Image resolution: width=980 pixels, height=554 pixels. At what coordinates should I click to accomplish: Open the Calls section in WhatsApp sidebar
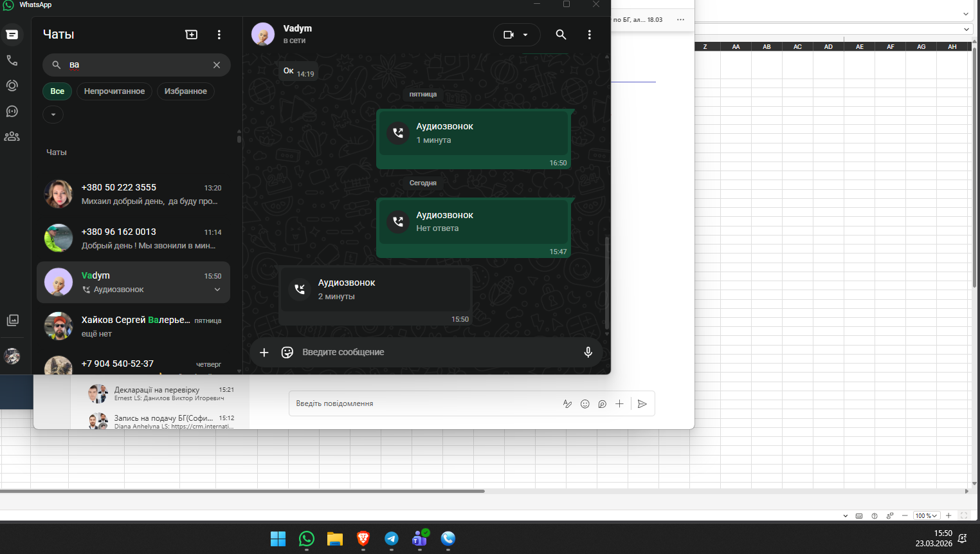tap(12, 60)
